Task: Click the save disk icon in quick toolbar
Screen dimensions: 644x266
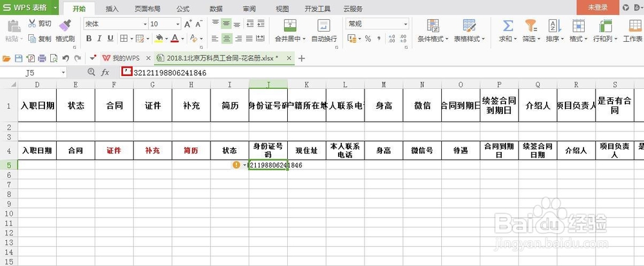Action: coord(18,59)
